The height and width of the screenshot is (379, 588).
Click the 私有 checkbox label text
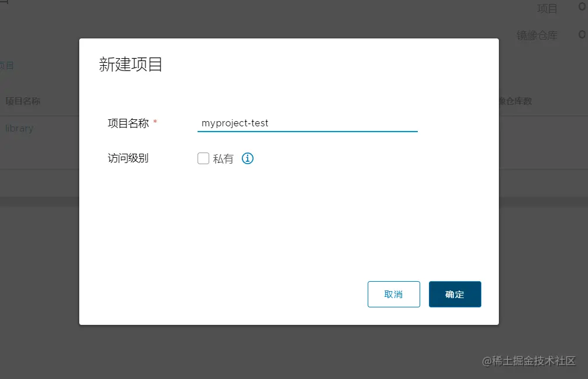click(223, 159)
